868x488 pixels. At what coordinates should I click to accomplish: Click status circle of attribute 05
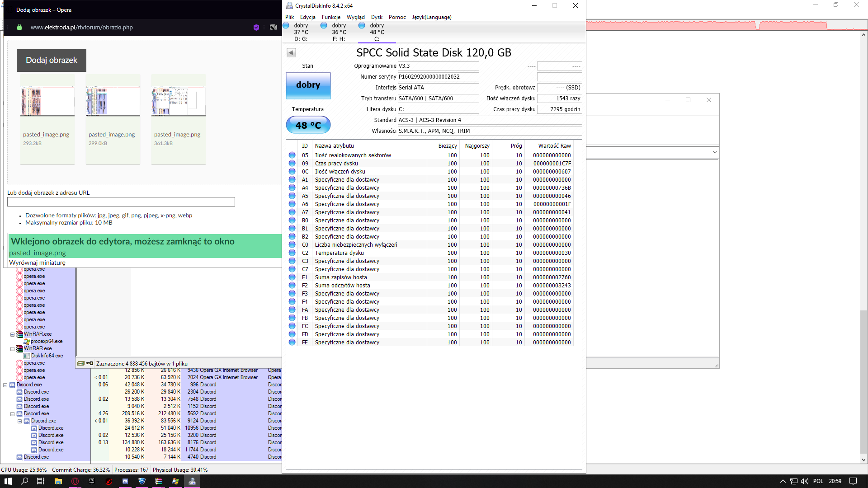click(x=292, y=155)
